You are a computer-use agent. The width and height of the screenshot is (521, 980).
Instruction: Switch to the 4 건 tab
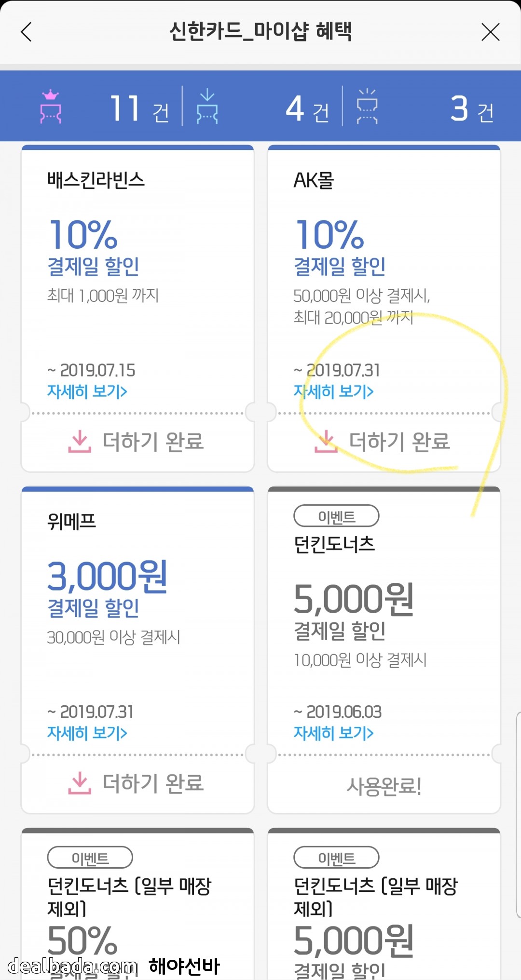(x=307, y=108)
